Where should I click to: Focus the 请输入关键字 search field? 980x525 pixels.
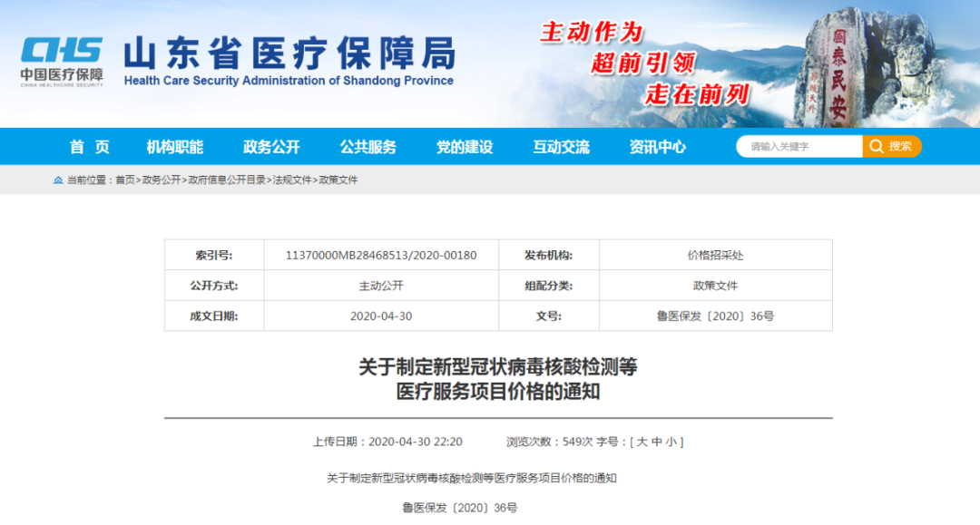click(x=799, y=147)
